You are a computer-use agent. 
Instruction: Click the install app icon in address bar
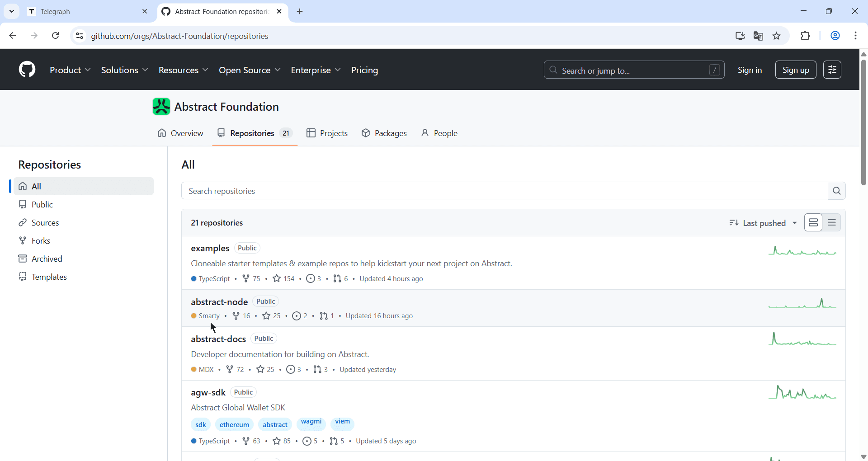(x=740, y=36)
